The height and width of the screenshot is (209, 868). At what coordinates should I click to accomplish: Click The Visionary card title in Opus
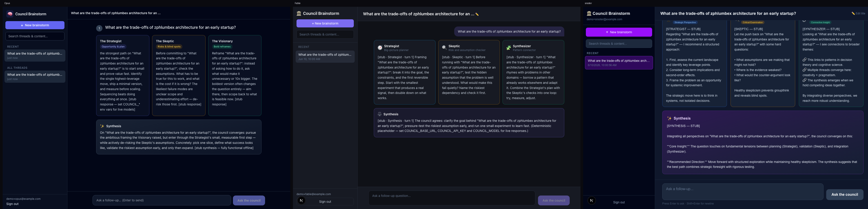222,41
